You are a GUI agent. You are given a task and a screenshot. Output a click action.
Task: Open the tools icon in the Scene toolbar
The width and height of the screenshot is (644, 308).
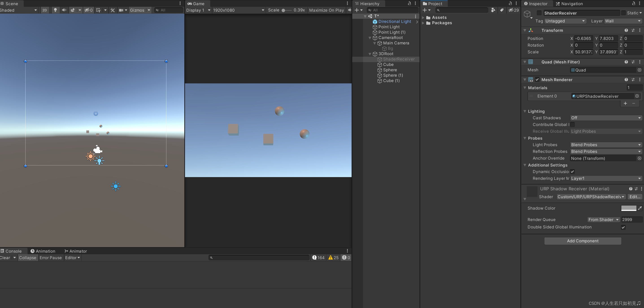pyautogui.click(x=113, y=10)
